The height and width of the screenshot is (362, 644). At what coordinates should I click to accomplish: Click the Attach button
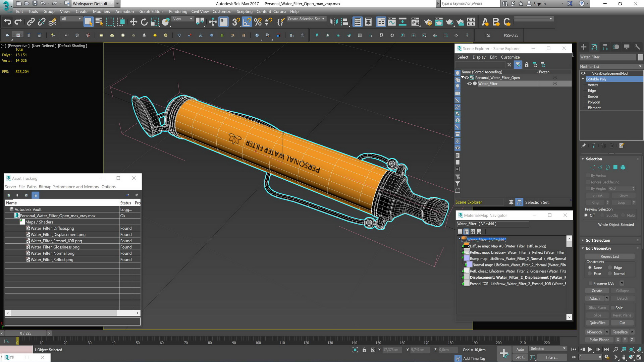pyautogui.click(x=594, y=298)
